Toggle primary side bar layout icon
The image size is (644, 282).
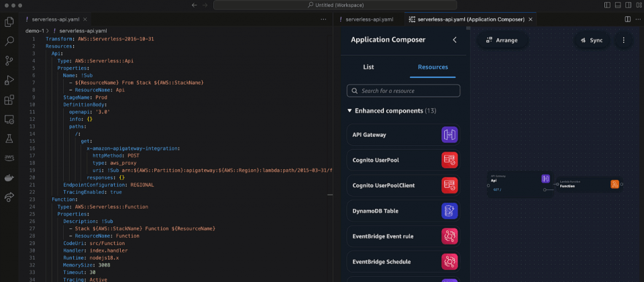[608, 5]
